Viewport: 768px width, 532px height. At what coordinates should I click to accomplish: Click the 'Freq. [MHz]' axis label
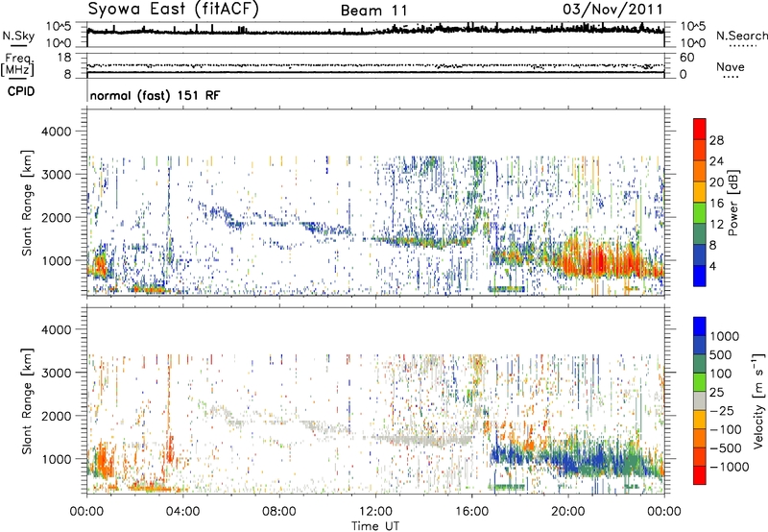tap(17, 64)
